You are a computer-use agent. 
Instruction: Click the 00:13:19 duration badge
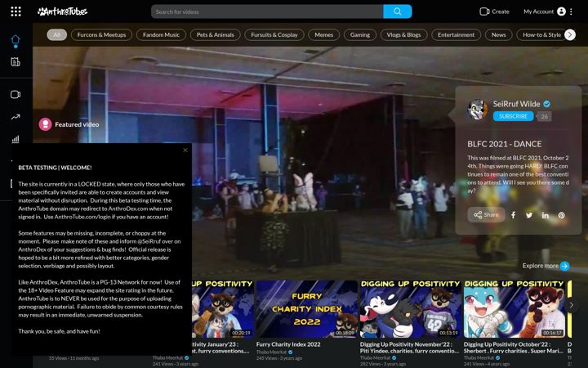coord(448,333)
